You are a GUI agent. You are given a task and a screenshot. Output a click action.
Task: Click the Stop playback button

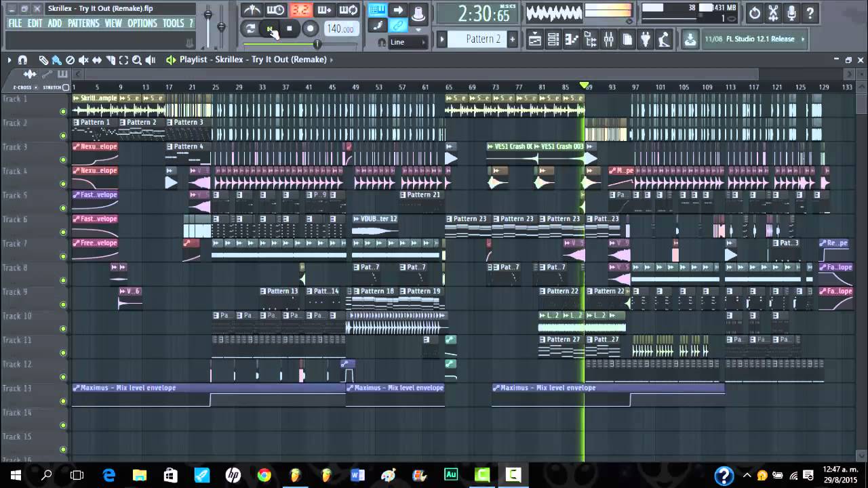click(x=290, y=28)
